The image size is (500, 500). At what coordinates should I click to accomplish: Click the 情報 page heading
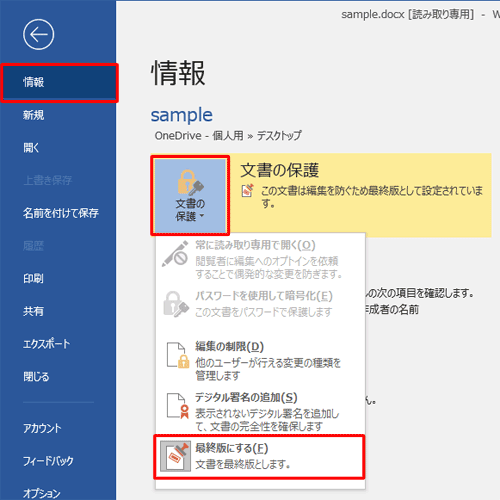pyautogui.click(x=178, y=73)
